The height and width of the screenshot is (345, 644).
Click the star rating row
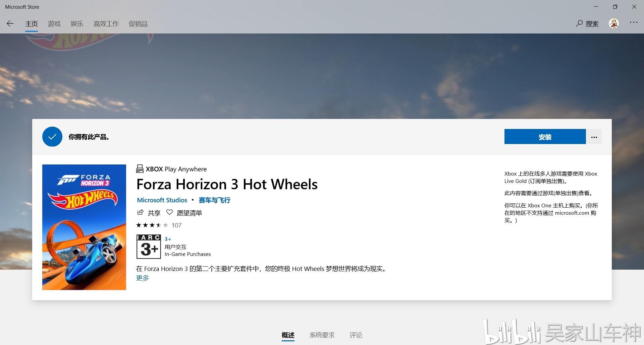click(152, 225)
